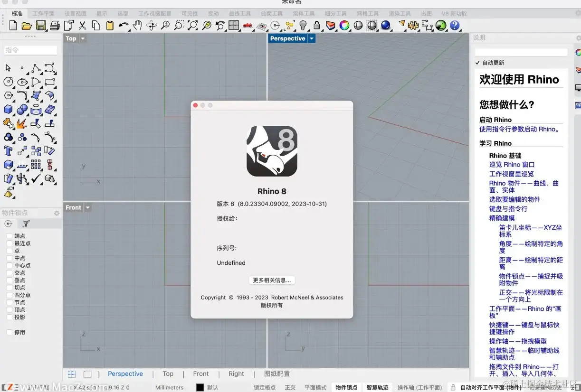The width and height of the screenshot is (581, 392).
Task: Click the black layer color swatch
Action: 200,387
